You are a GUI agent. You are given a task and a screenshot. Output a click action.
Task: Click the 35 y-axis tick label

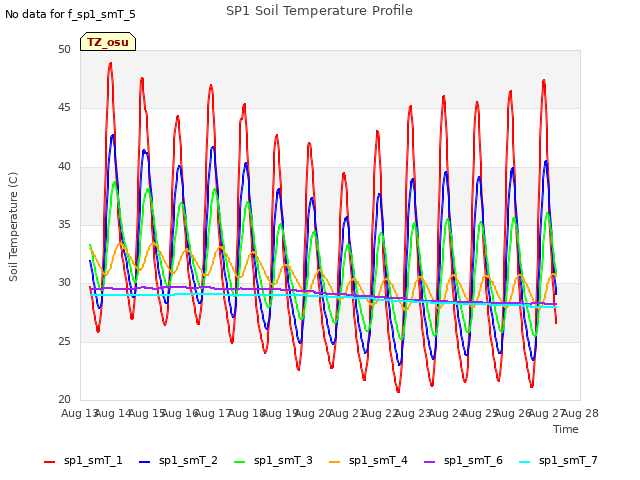click(64, 224)
